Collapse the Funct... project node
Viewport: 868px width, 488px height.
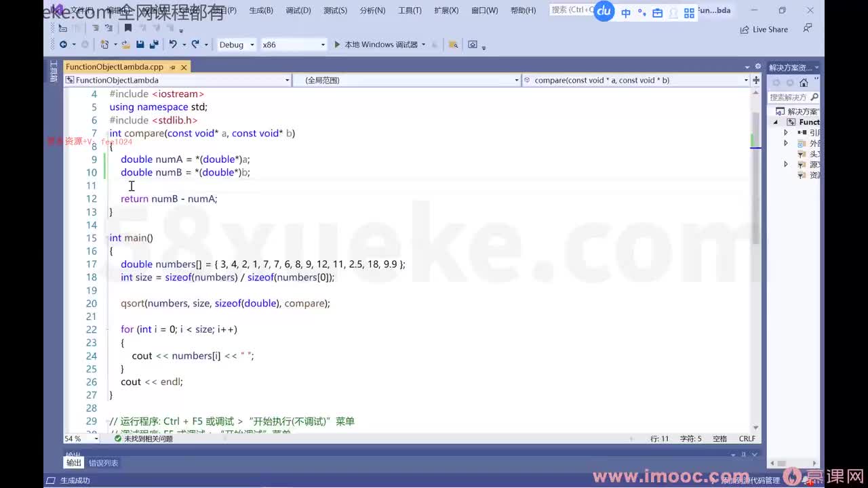pyautogui.click(x=776, y=122)
